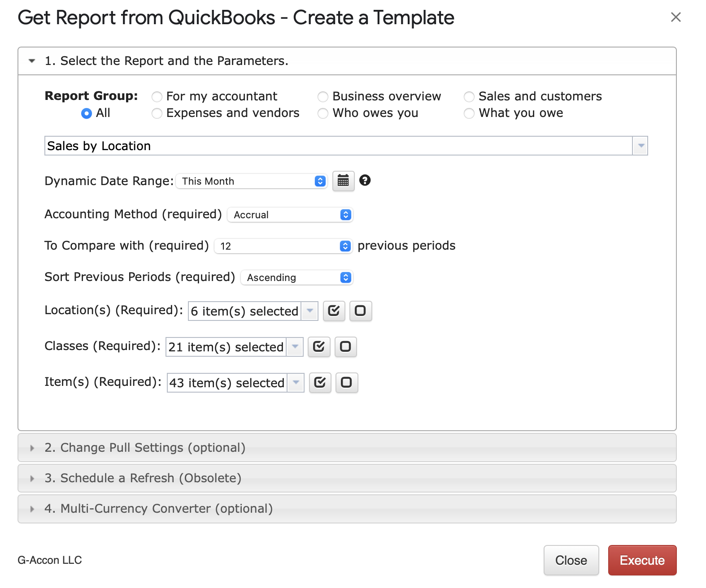This screenshot has width=706, height=588.
Task: Click the Close button
Action: [571, 560]
